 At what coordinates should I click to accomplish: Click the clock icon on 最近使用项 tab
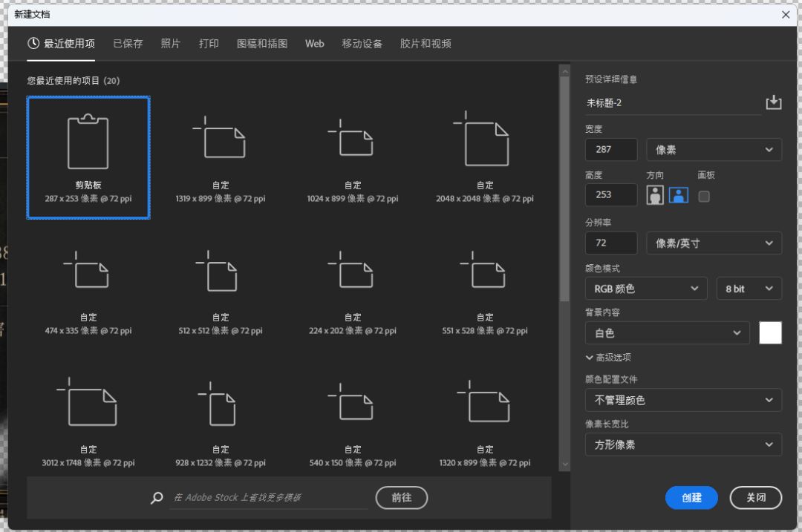(x=33, y=44)
